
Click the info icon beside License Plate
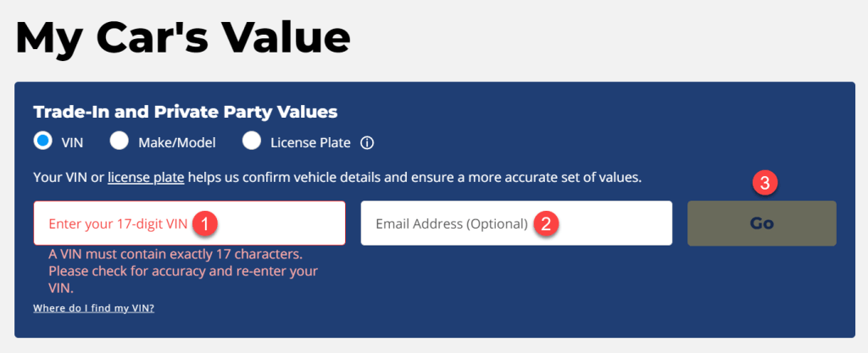(367, 143)
